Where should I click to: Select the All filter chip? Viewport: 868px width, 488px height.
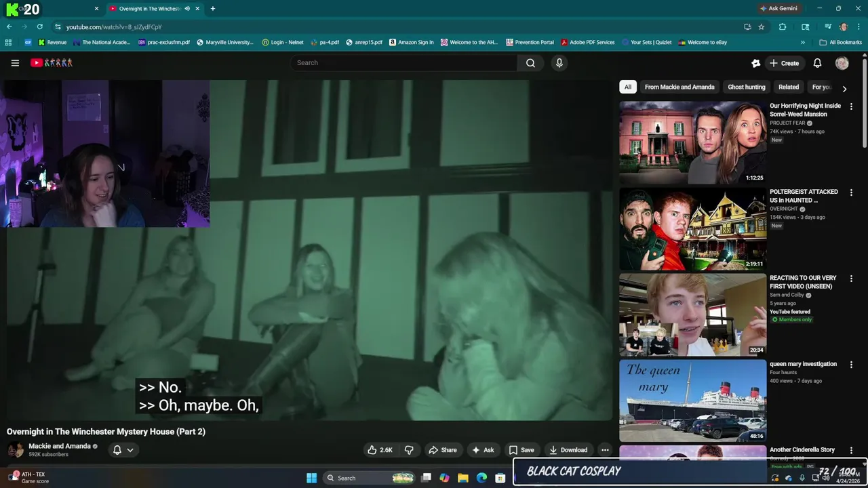[x=628, y=87]
